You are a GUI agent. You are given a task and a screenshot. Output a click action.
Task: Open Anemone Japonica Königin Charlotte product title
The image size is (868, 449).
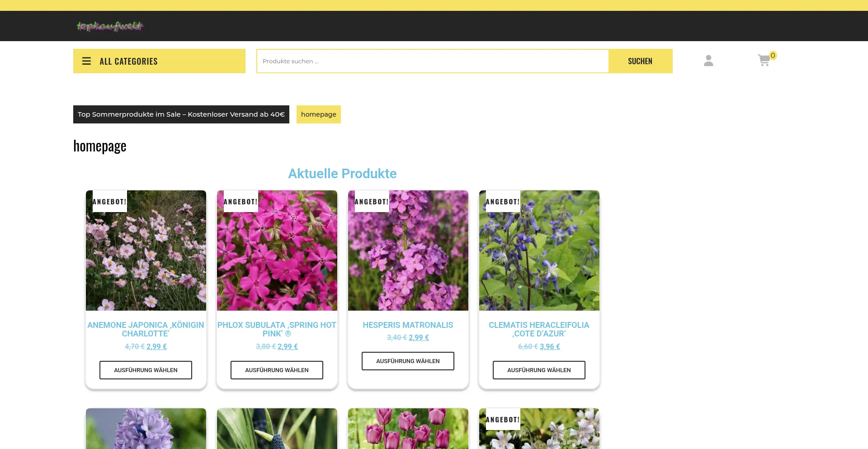(x=146, y=329)
